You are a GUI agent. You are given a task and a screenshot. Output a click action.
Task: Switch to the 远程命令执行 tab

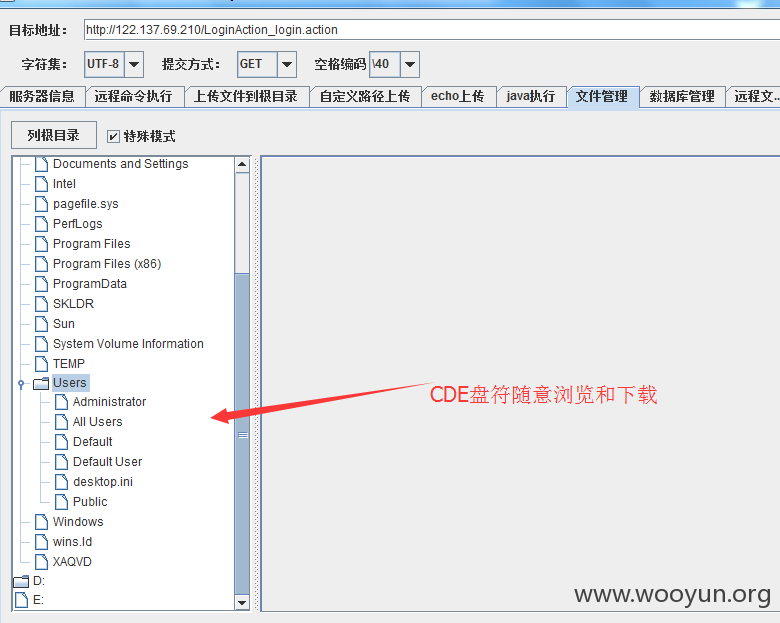pos(133,96)
